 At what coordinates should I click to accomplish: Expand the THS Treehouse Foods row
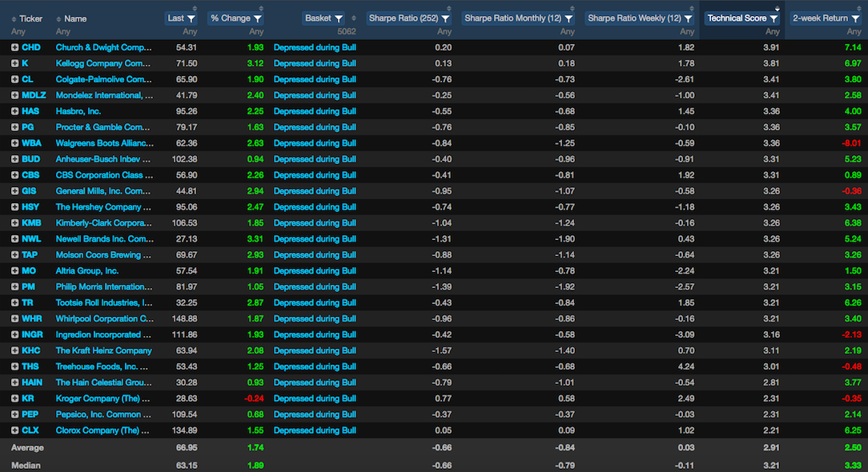[x=15, y=367]
